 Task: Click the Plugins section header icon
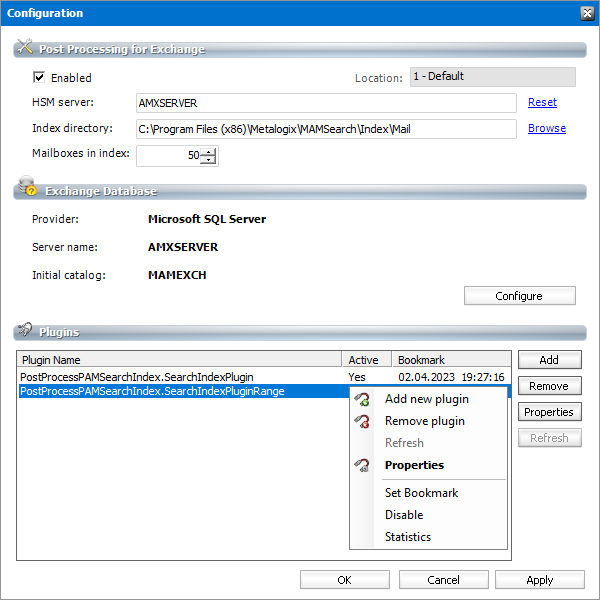pyautogui.click(x=25, y=329)
